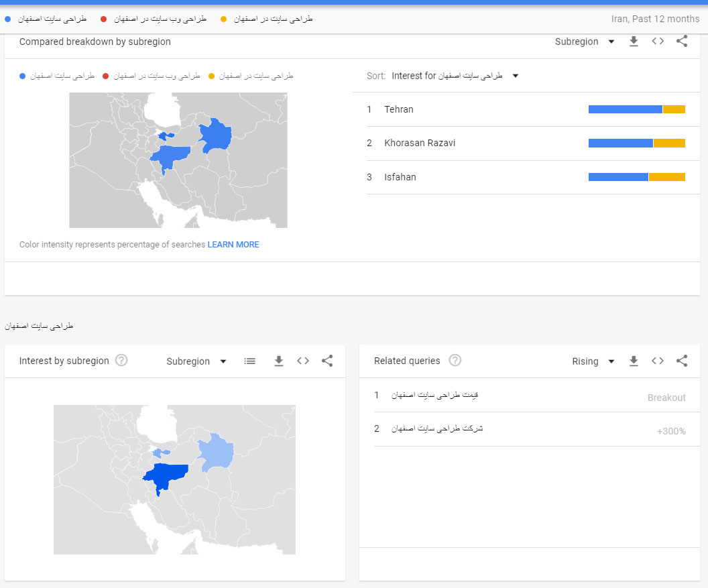Download the Interest by subregion data
The height and width of the screenshot is (588, 708).
pyautogui.click(x=279, y=361)
